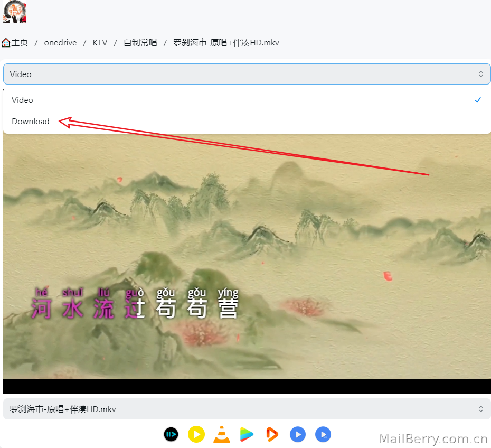Open the KTV breadcrumb folder

(x=100, y=43)
